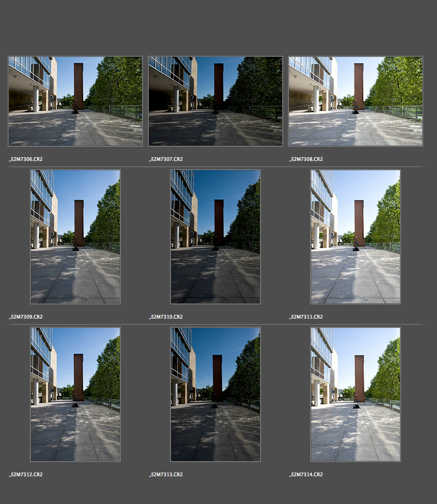Click the filename label _E2M7313.CR2
This screenshot has height=504, width=437.
coord(166,474)
